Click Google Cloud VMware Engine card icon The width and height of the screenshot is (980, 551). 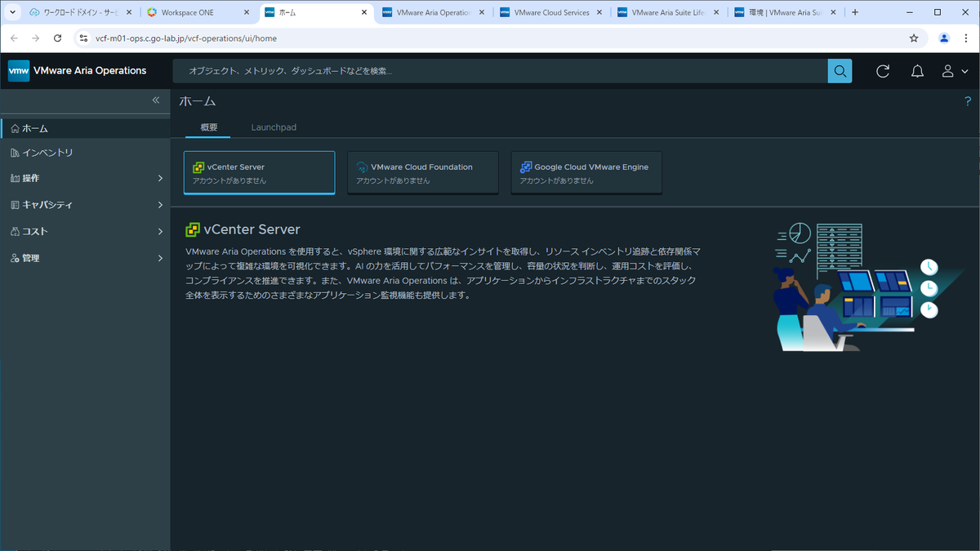pyautogui.click(x=526, y=167)
